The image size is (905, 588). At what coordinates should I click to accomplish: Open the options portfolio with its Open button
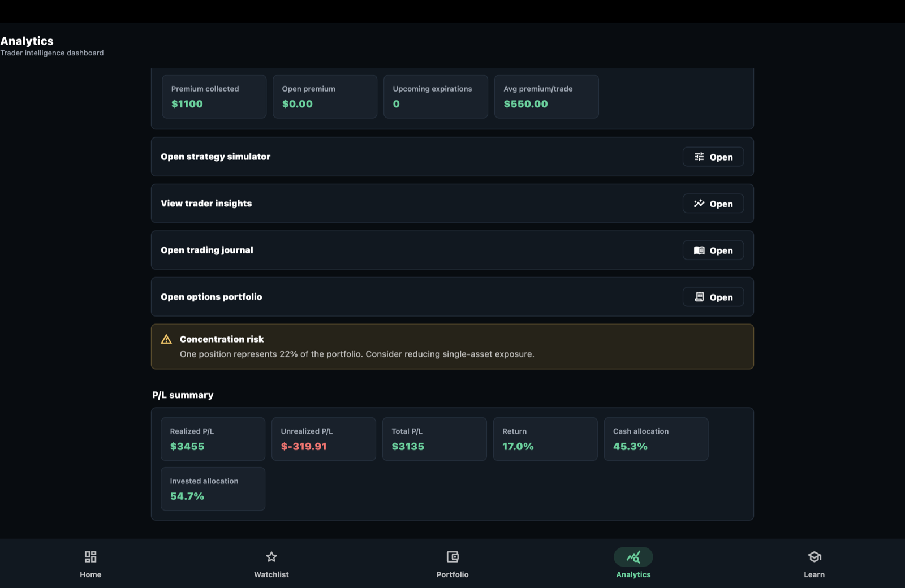tap(713, 297)
